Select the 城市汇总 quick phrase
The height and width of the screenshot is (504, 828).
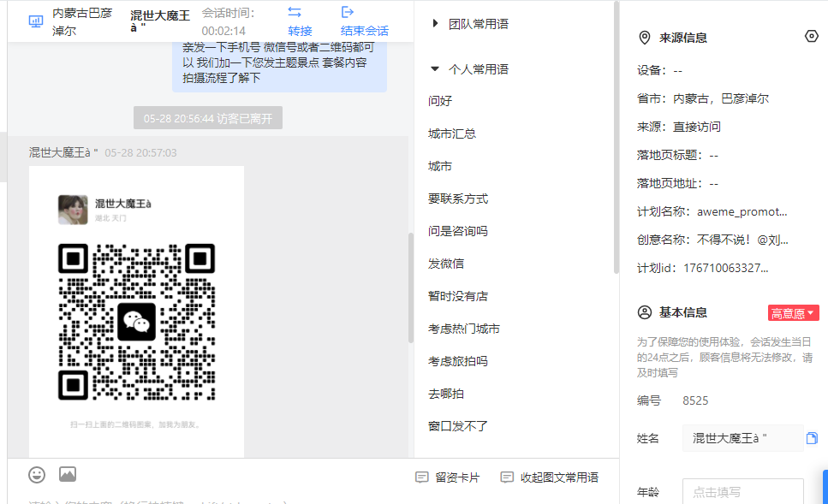click(452, 133)
